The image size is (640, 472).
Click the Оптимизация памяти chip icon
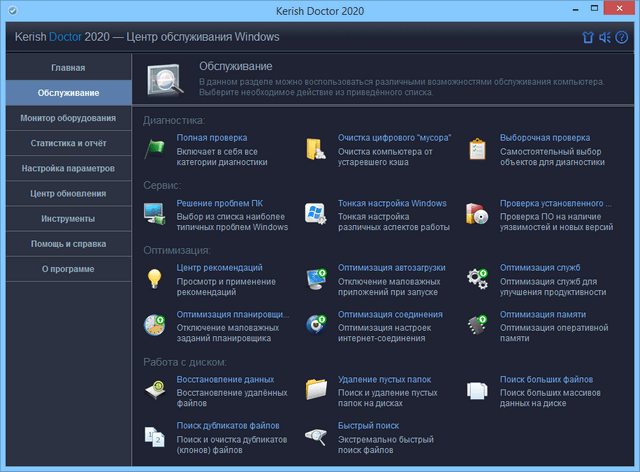coord(479,324)
